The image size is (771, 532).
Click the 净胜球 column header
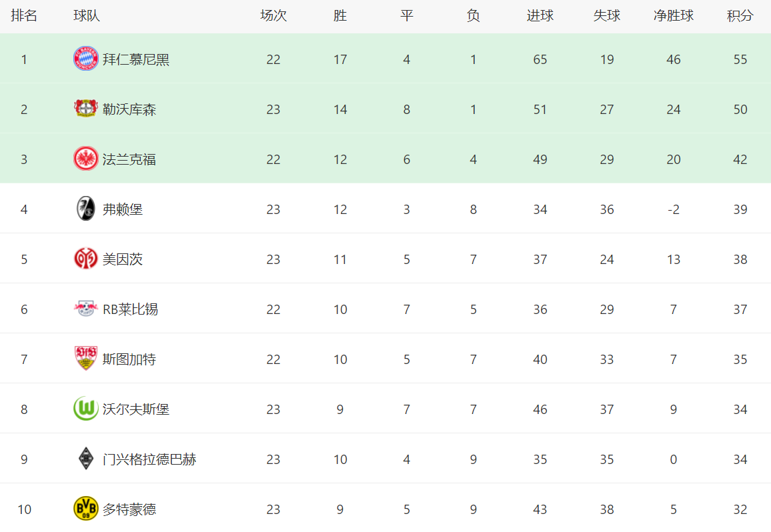[673, 16]
